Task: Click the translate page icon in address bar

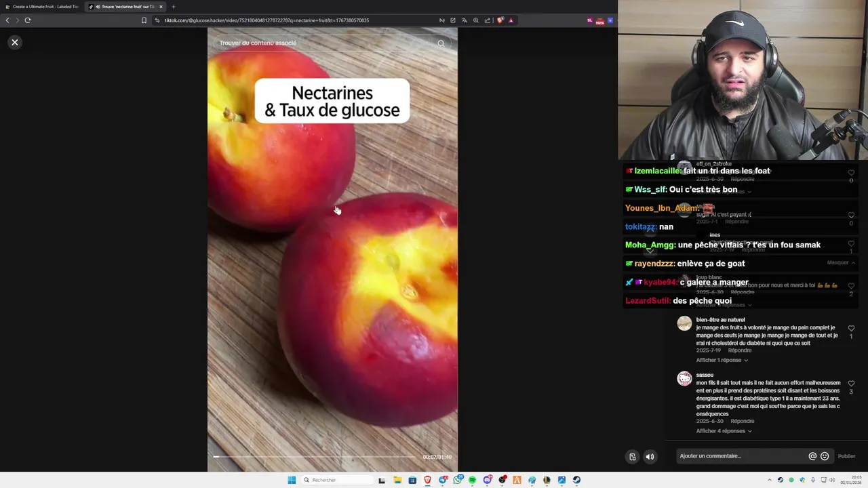Action: [465, 20]
